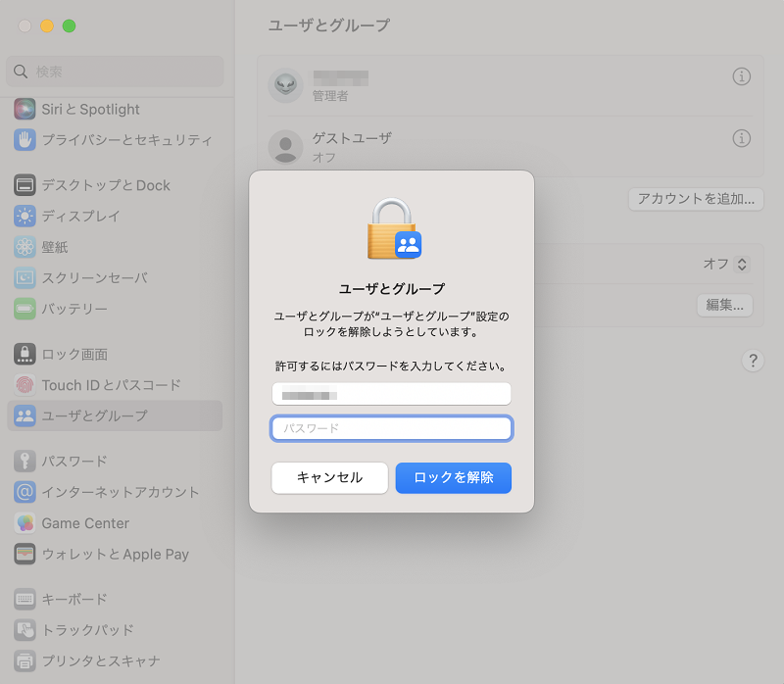784x684 pixels.
Task: Open プリンタとスキャナ printer icon
Action: (x=24, y=660)
